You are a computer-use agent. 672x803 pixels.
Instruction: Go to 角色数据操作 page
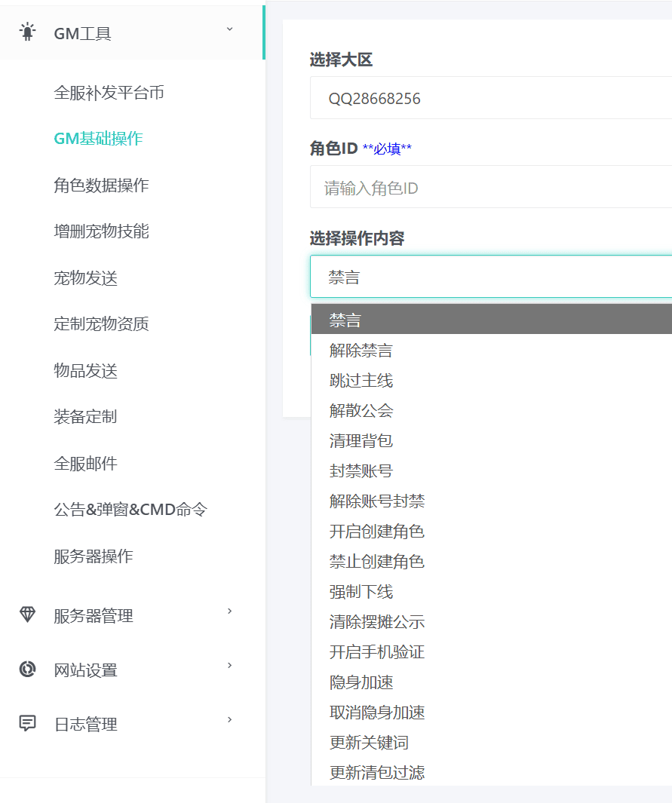click(x=101, y=185)
